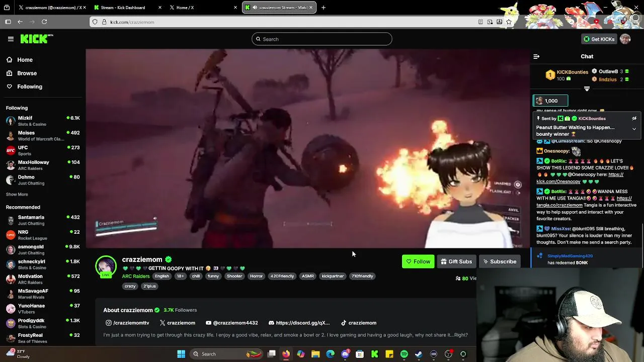Click the Windows taskbar Search box
This screenshot has width=644, height=362.
227,354
